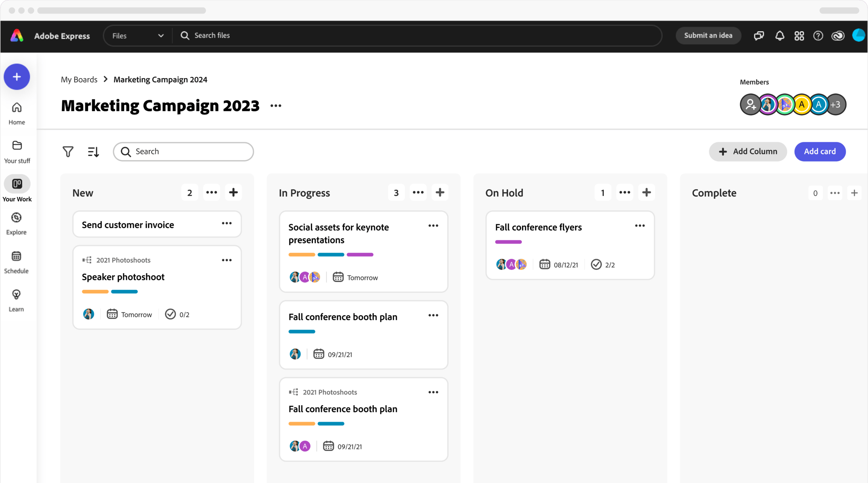Open the user profile avatar

(859, 35)
